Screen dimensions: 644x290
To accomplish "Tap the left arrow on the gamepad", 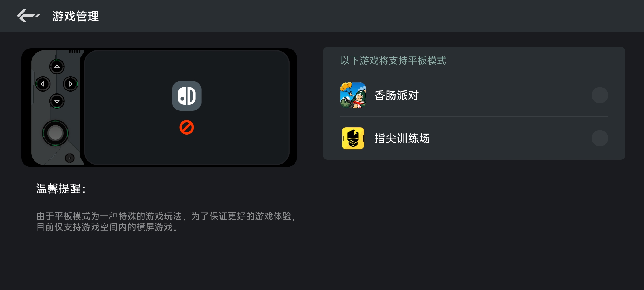I will (43, 84).
